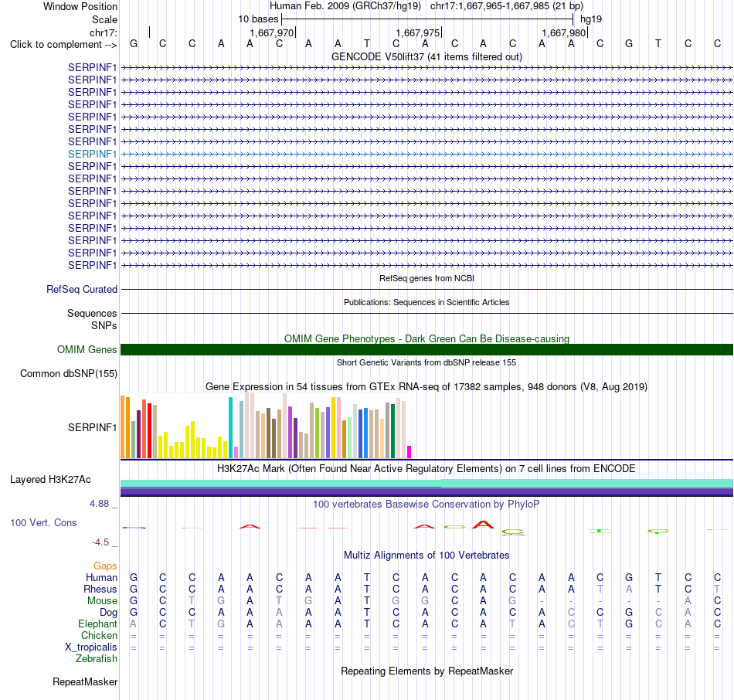
Task: Click the teal H3K27Ac signal band
Action: (426, 483)
